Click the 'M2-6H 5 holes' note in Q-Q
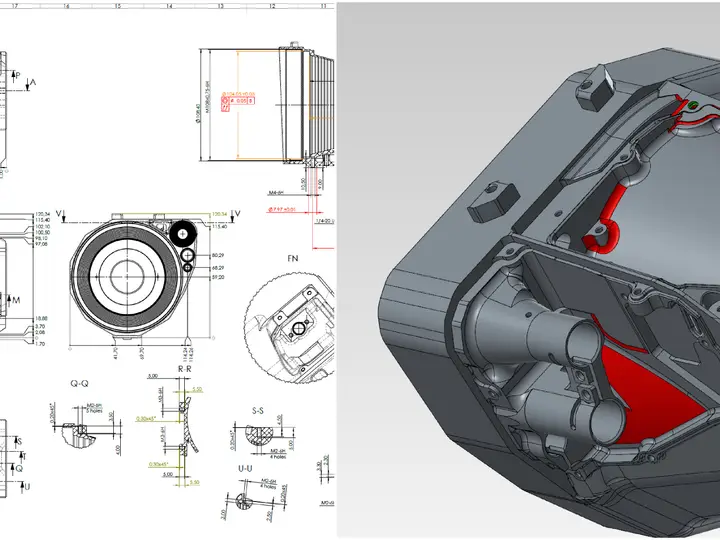The height and width of the screenshot is (540, 720). point(95,408)
